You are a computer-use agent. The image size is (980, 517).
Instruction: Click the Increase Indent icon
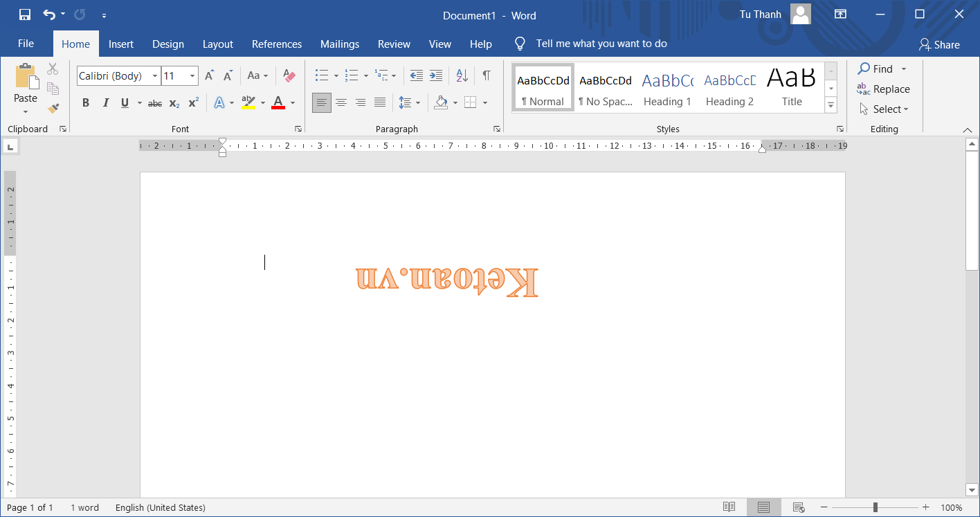(436, 75)
